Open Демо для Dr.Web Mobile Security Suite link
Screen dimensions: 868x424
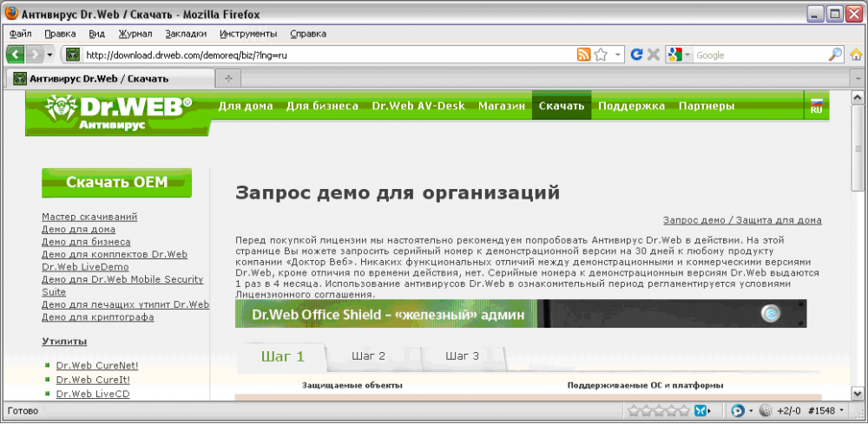(x=122, y=286)
